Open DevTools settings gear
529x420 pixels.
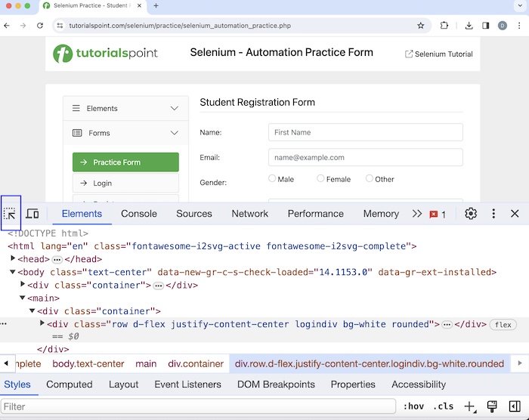pyautogui.click(x=471, y=214)
